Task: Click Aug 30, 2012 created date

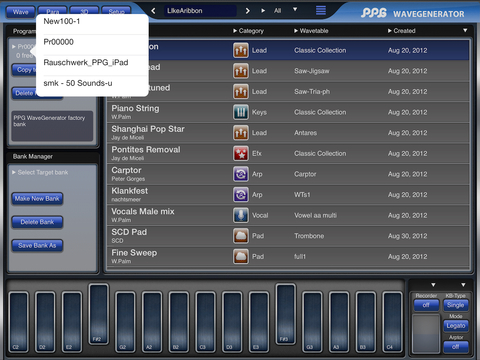Action: click(407, 236)
